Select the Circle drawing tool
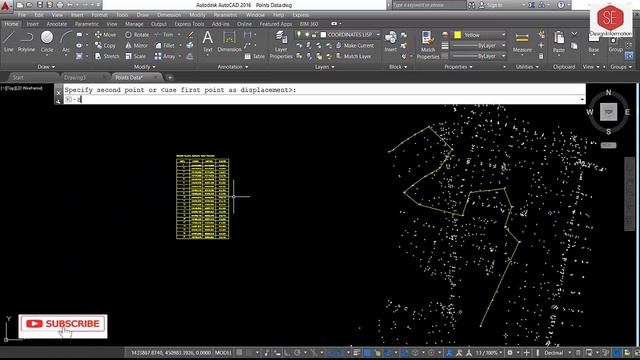 (x=47, y=42)
